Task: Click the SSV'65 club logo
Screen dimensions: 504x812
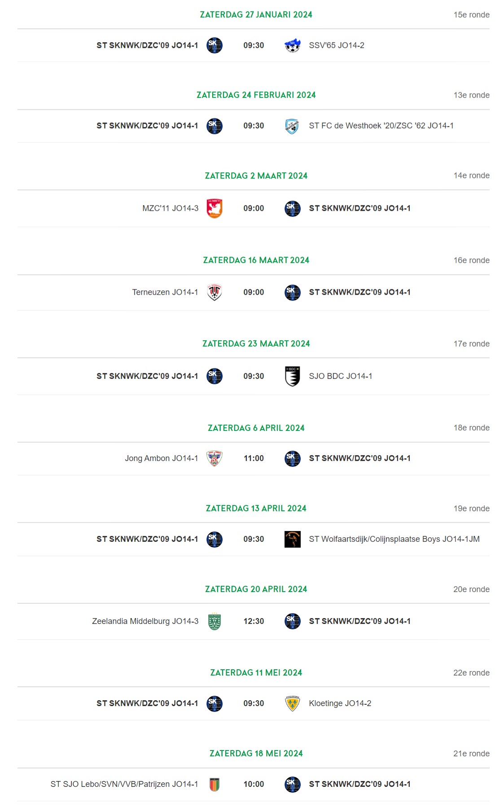Action: (293, 45)
